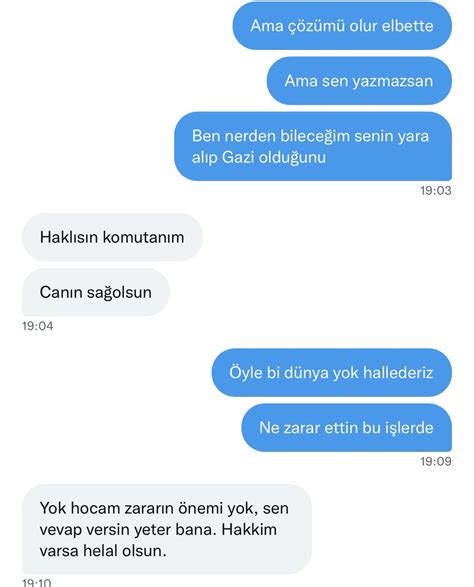Tap the 19:10 timestamp at bottom
This screenshot has width=474, height=587.
pos(37,582)
